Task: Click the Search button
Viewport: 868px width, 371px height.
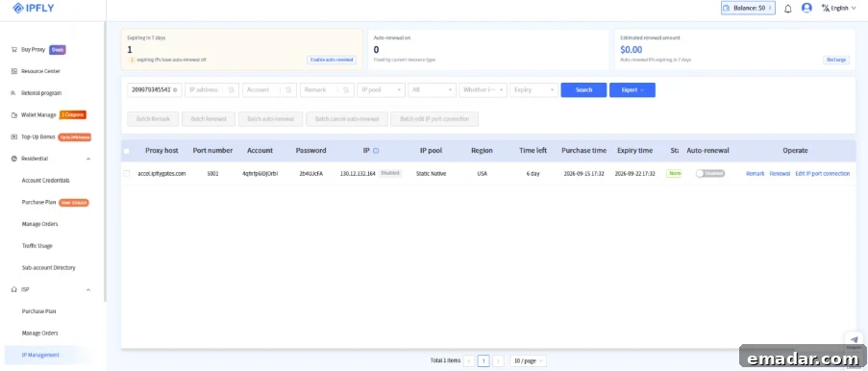Action: tap(583, 89)
